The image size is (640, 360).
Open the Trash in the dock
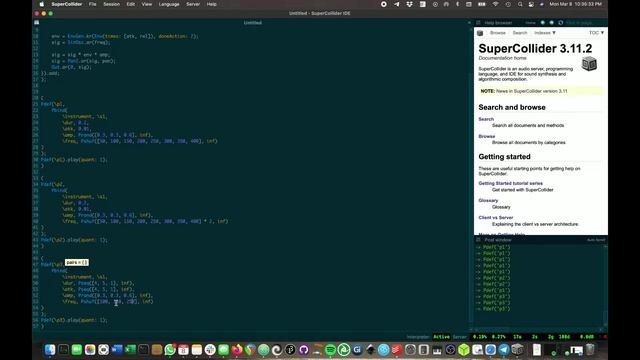pyautogui.click(x=590, y=350)
